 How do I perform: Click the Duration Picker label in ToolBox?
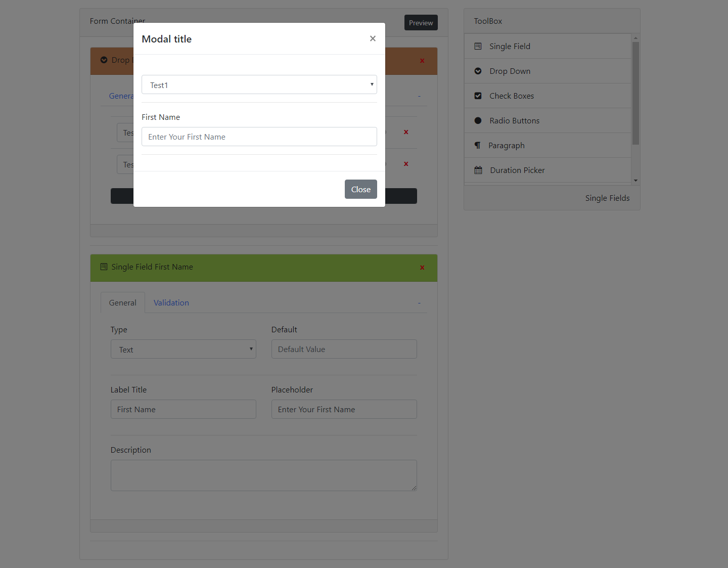click(x=517, y=170)
